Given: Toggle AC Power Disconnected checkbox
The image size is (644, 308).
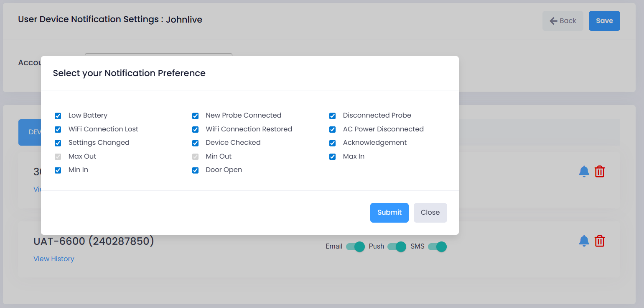Looking at the screenshot, I should (333, 129).
